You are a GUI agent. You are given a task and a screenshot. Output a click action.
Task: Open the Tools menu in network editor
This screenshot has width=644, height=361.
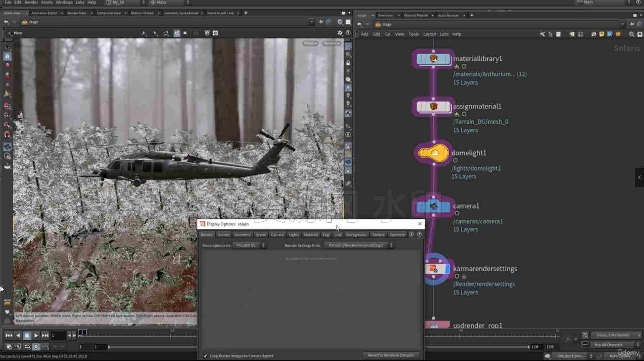pos(414,34)
